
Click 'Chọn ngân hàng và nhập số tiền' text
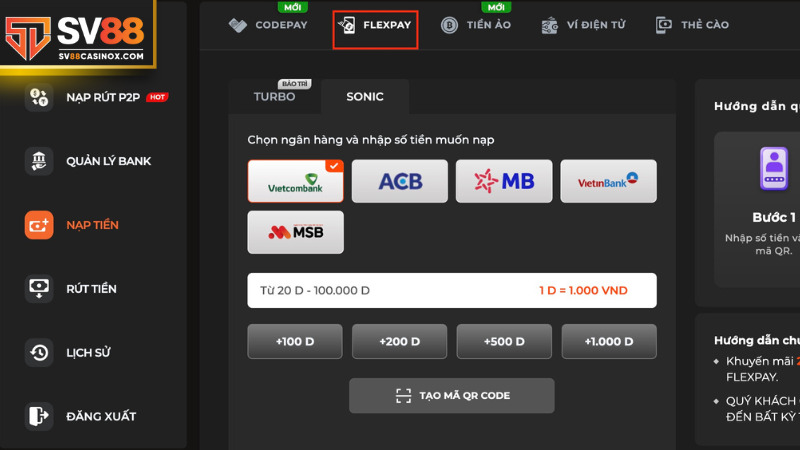point(371,140)
